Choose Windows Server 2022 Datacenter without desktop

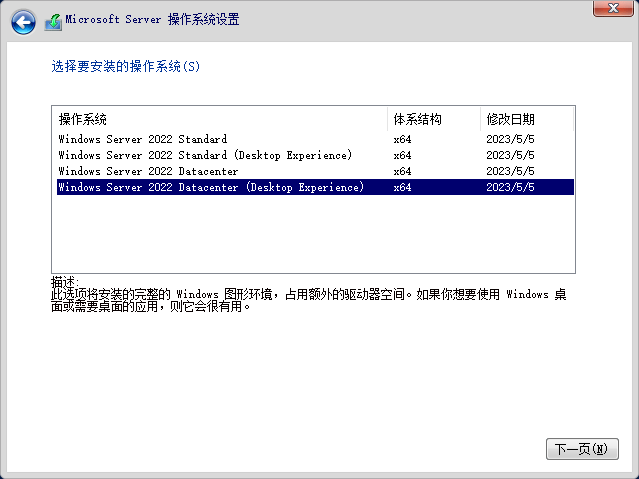coord(149,171)
